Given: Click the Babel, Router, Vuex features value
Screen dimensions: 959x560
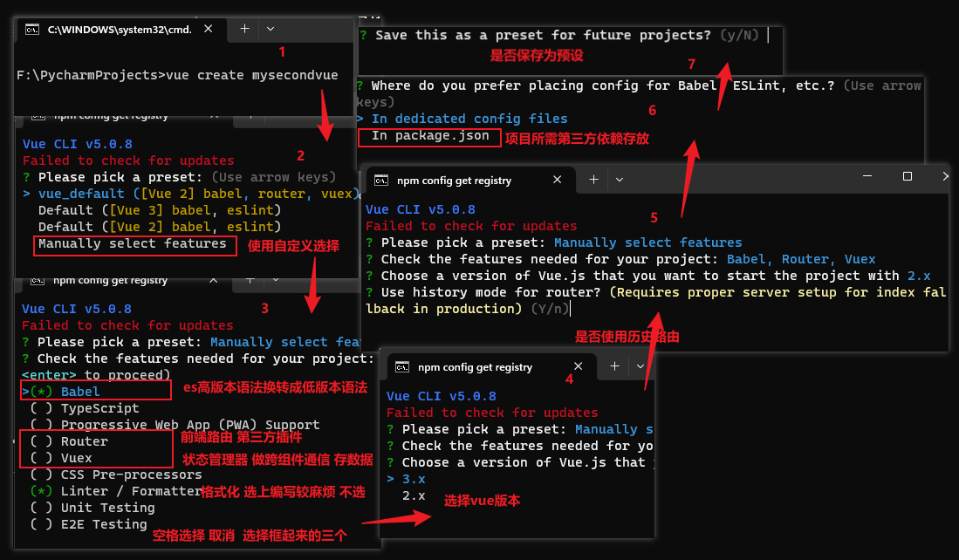Looking at the screenshot, I should pyautogui.click(x=801, y=259).
